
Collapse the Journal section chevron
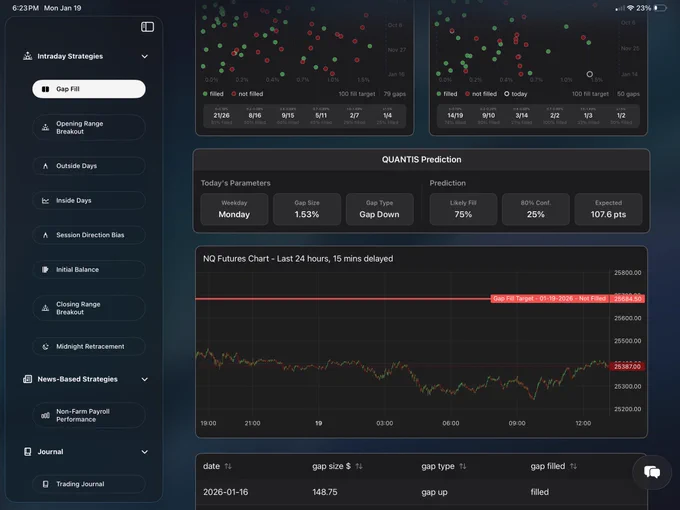[145, 452]
